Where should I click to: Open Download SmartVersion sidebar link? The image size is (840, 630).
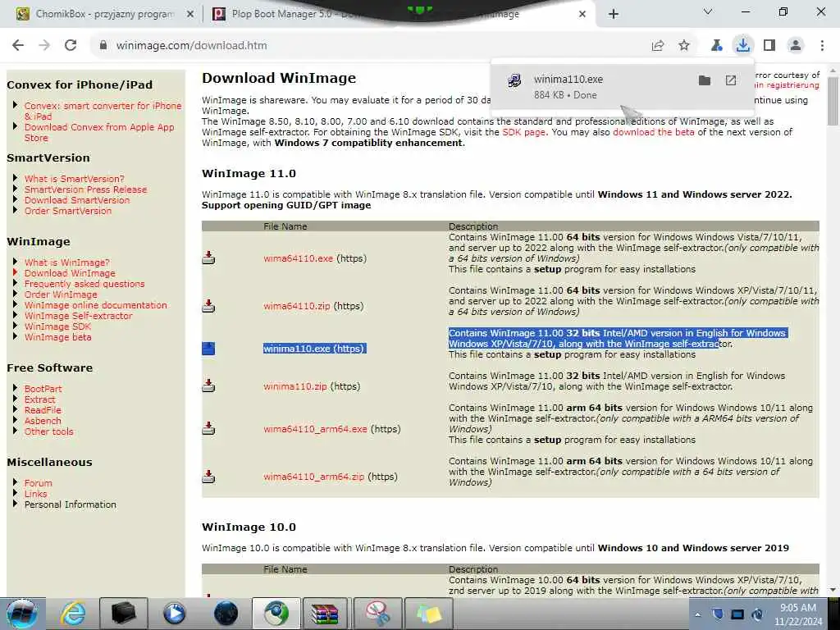click(76, 200)
